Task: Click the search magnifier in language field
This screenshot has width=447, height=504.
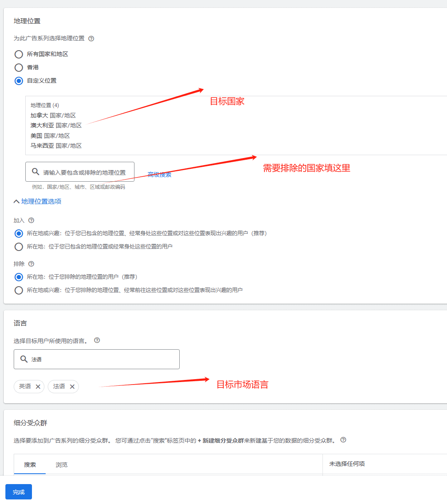Action: point(24,359)
